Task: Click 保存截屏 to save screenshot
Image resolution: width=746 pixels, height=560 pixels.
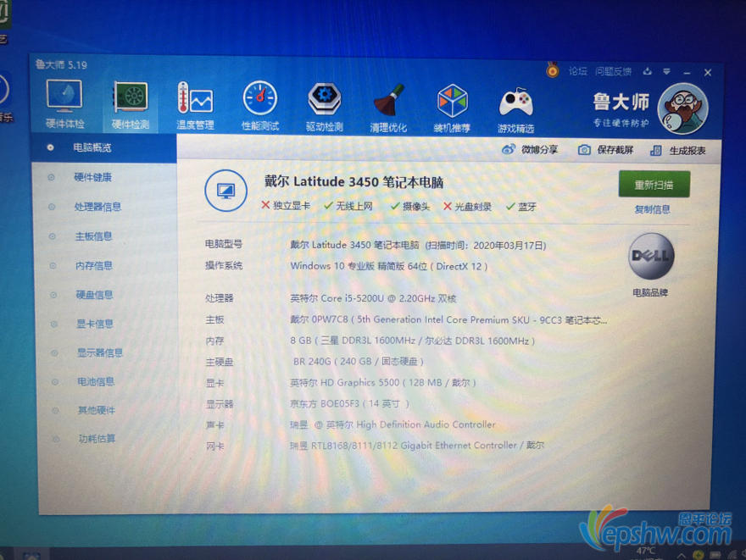Action: click(605, 150)
